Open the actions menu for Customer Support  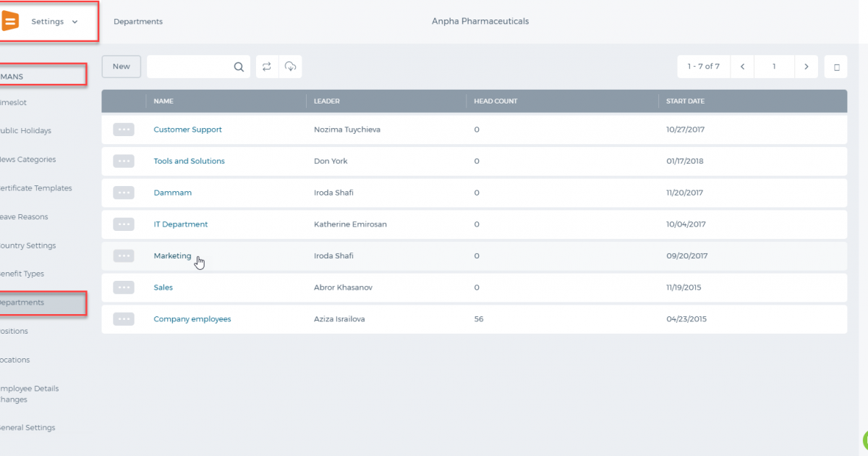124,130
